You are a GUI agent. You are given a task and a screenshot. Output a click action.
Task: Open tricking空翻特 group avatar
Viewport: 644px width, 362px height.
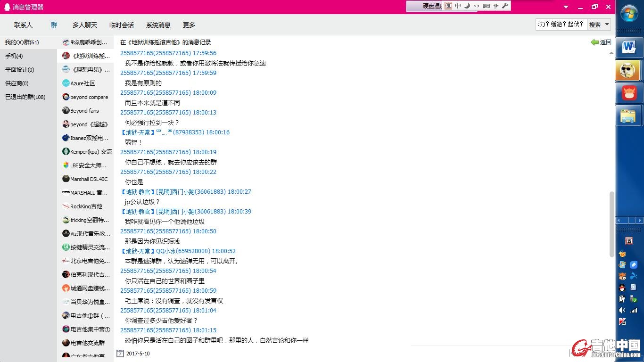tap(66, 220)
